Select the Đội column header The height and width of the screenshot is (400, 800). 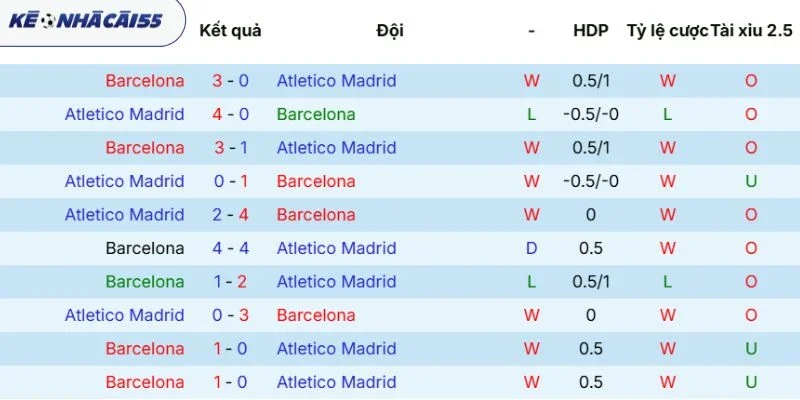click(x=390, y=30)
